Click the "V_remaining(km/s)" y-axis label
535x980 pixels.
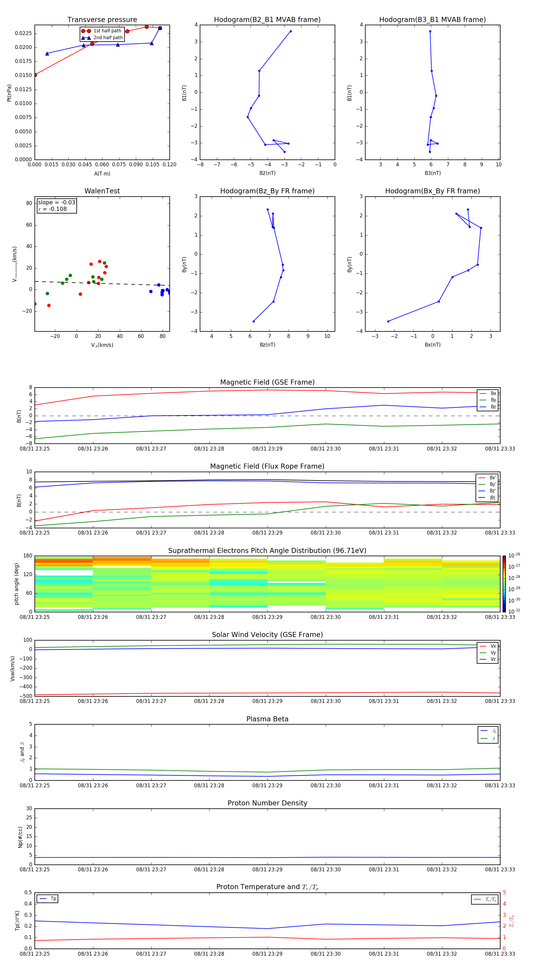click(x=15, y=264)
